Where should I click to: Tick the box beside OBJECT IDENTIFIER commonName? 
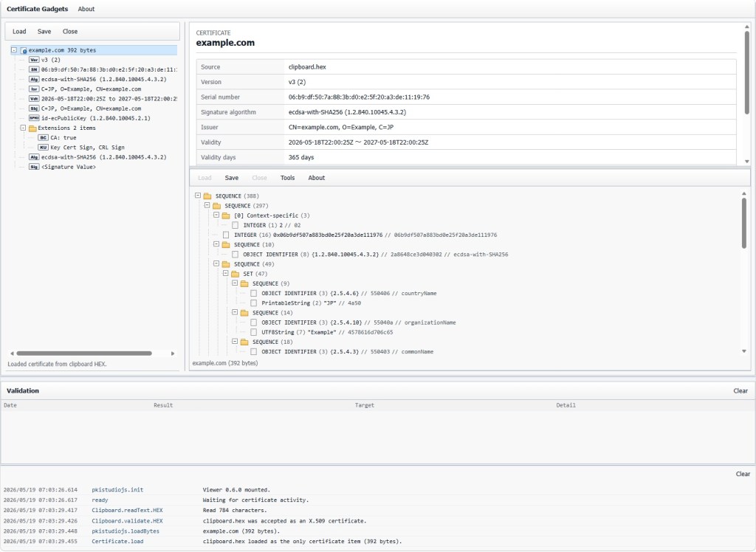[254, 352]
